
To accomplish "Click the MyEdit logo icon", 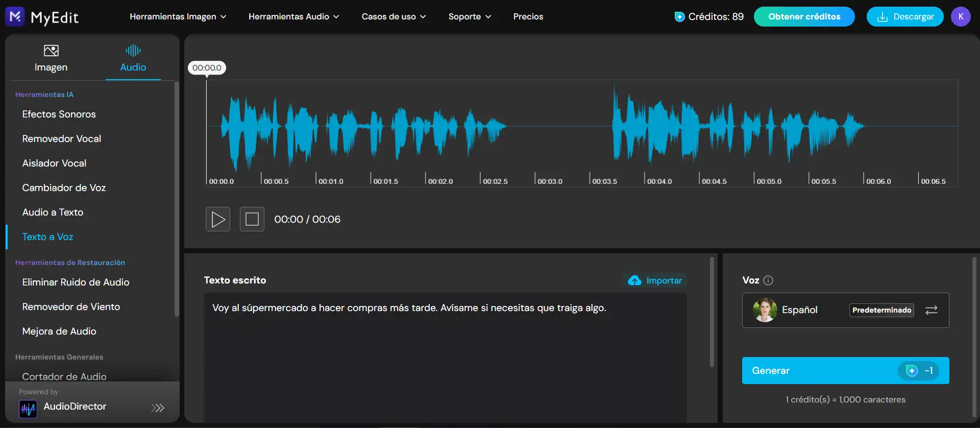I will (x=15, y=17).
